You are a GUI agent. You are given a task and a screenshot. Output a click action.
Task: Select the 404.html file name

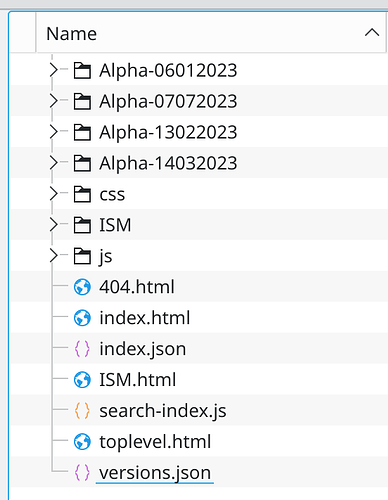pyautogui.click(x=137, y=287)
